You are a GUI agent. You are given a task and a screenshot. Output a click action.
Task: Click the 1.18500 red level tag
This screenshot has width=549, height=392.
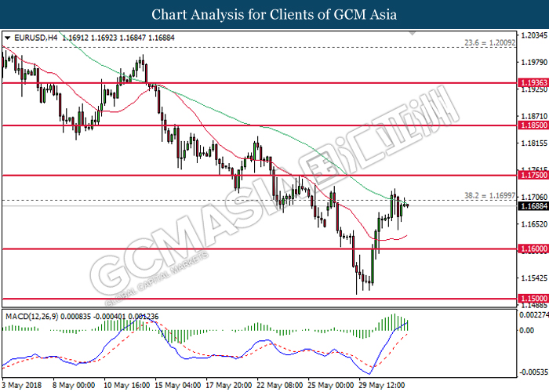pos(533,125)
